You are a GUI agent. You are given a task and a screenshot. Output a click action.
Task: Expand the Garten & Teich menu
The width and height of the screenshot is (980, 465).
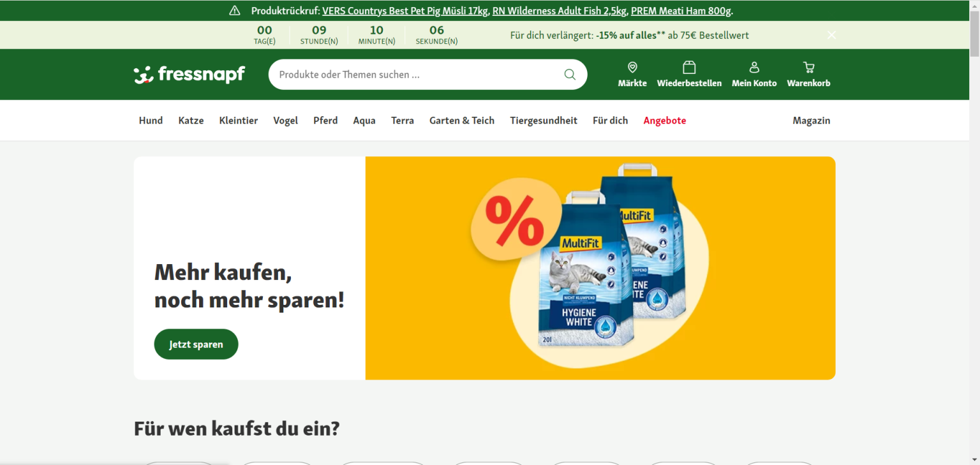coord(462,121)
